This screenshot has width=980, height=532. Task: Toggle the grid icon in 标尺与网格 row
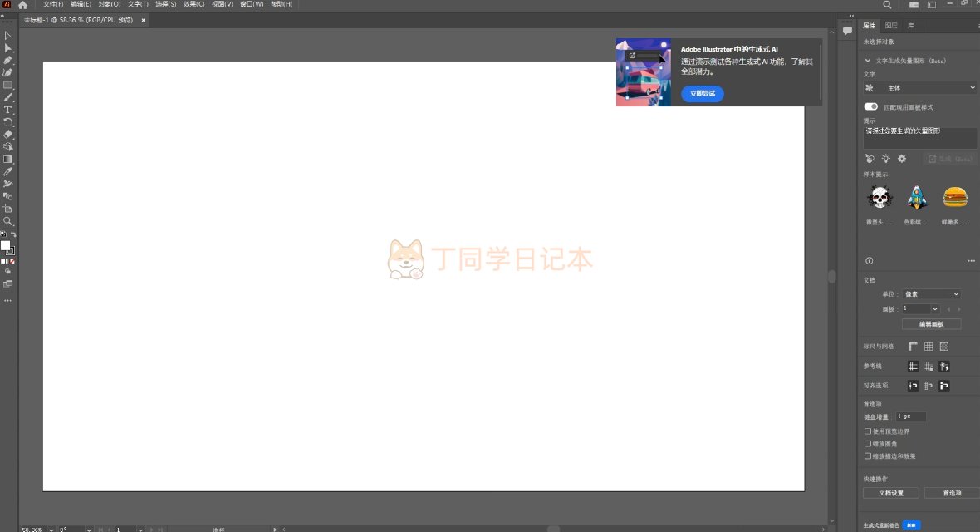point(929,347)
